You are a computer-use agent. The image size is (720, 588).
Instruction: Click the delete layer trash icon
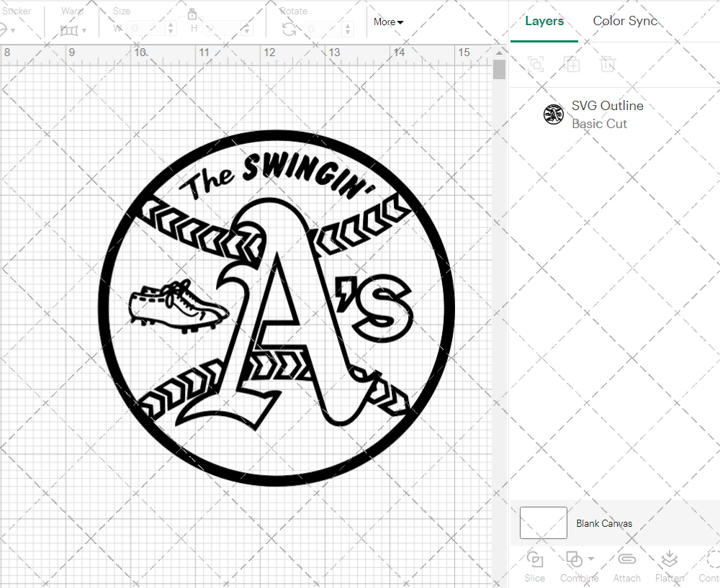pos(608,64)
